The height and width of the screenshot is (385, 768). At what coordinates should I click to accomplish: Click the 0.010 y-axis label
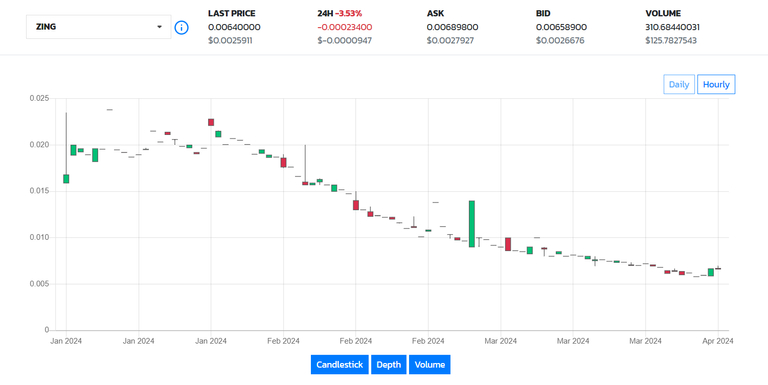point(40,238)
